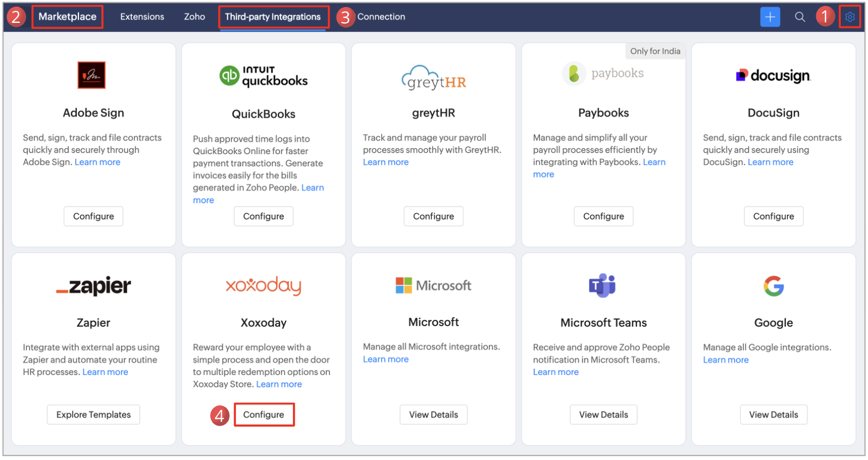Viewport: 868px width, 460px height.
Task: Open the Zoho tab
Action: pyautogui.click(x=194, y=17)
